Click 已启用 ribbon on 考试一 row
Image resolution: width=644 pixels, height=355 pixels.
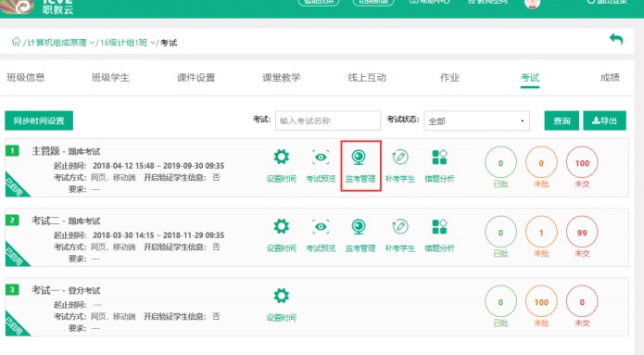point(15,325)
